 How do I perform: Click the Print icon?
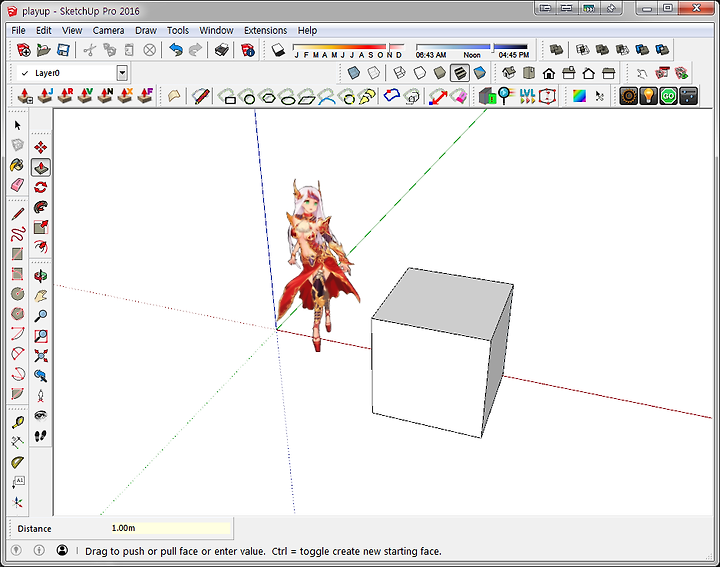point(222,50)
